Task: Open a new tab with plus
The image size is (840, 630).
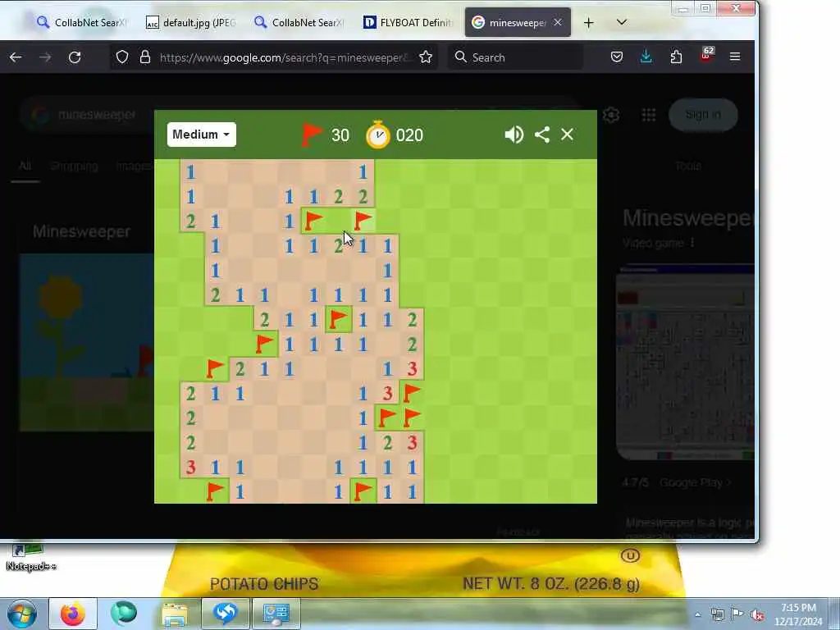Action: click(589, 22)
